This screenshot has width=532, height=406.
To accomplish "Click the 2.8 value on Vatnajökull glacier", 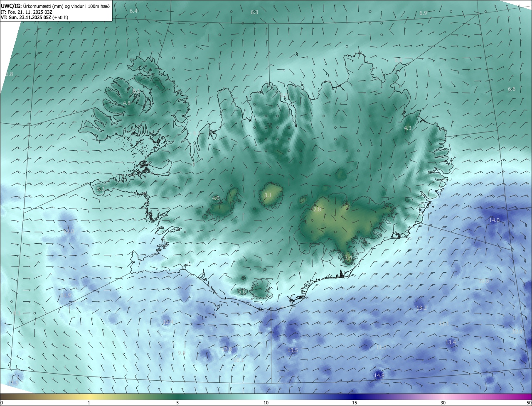I will (317, 210).
